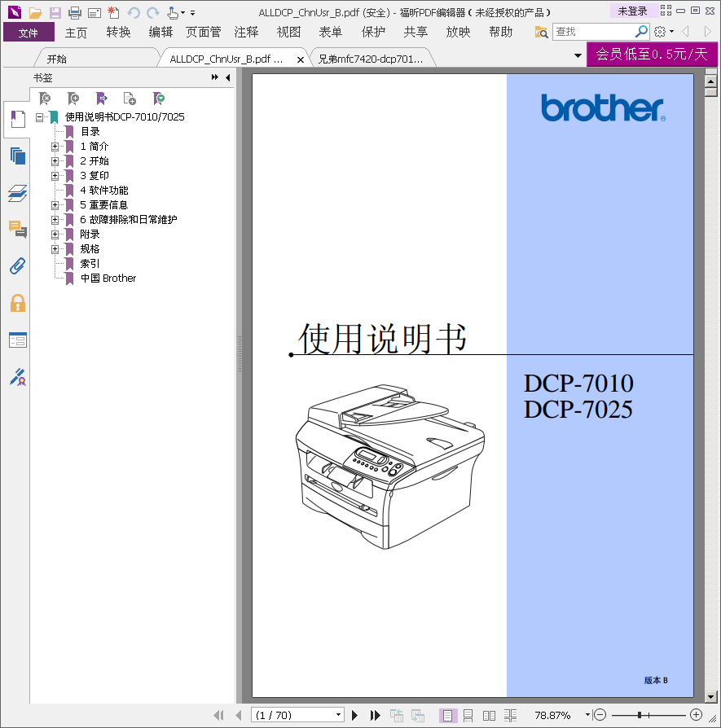Select continuous facing view mode
This screenshot has width=721, height=728.
coord(510,716)
